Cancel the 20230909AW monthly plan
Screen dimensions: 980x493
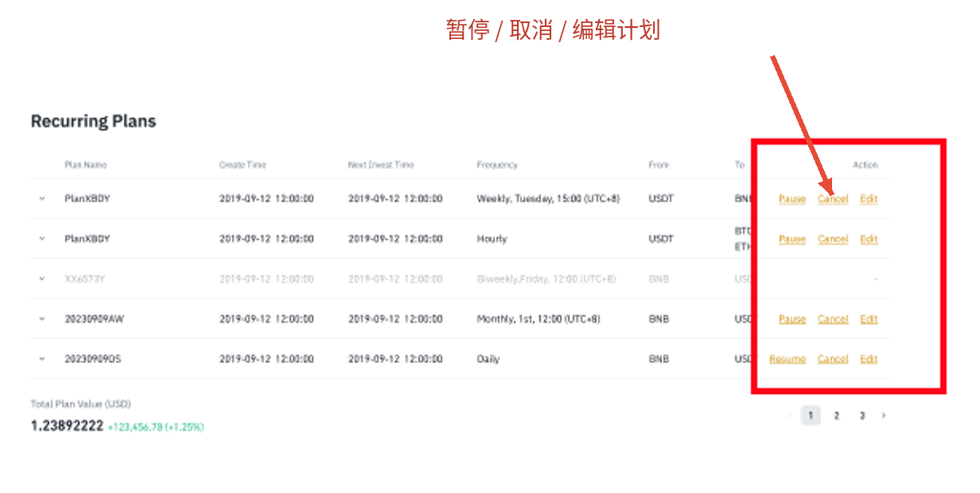pos(833,319)
